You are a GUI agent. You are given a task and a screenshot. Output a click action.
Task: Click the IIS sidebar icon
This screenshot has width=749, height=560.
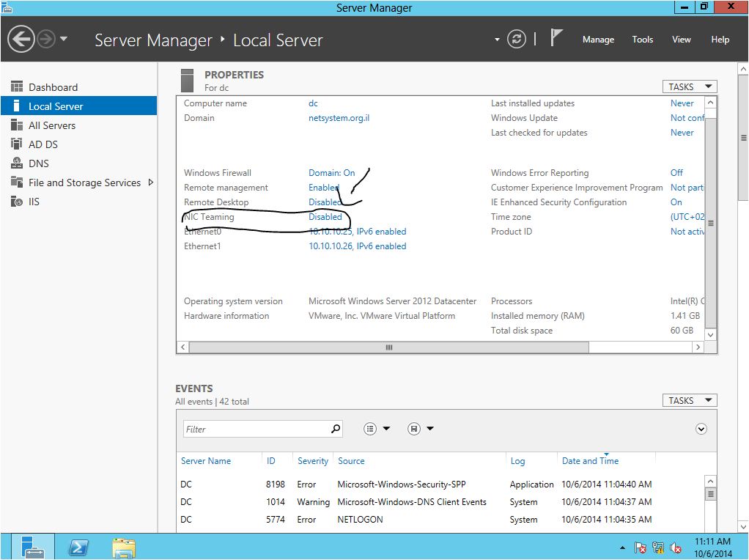click(x=17, y=201)
